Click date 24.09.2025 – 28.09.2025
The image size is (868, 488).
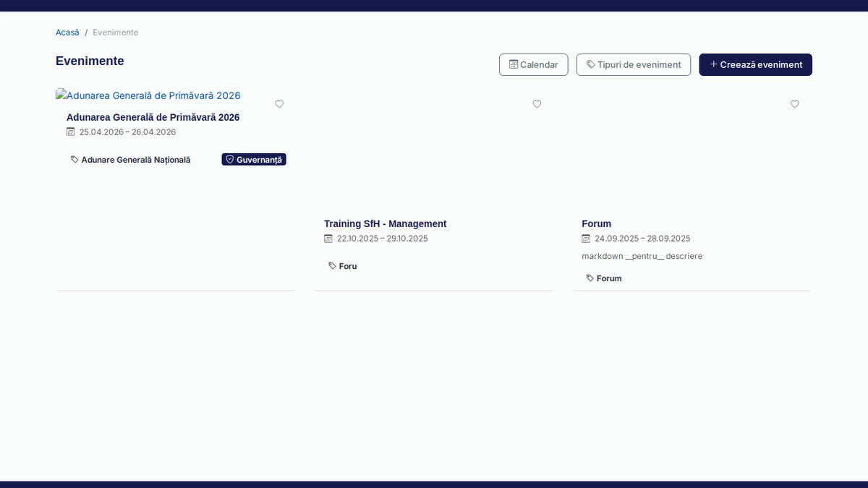click(642, 239)
